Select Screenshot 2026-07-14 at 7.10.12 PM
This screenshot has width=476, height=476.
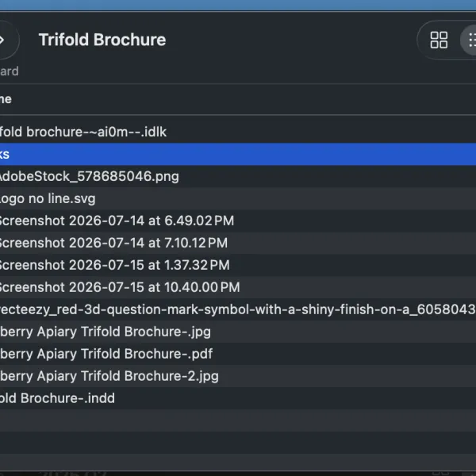(113, 243)
